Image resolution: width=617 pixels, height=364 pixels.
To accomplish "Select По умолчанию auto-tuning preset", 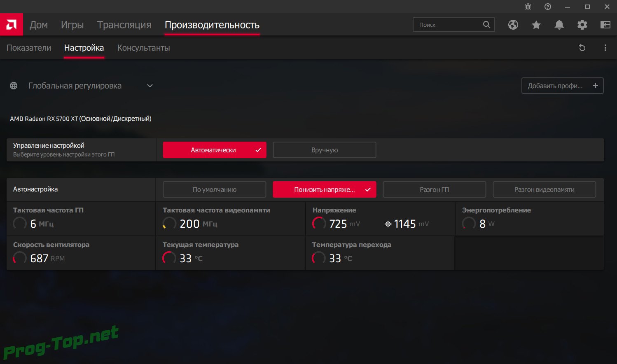I will pos(215,189).
